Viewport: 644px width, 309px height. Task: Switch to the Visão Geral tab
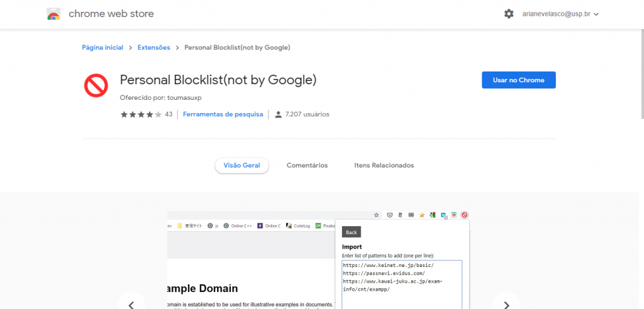[x=242, y=165]
